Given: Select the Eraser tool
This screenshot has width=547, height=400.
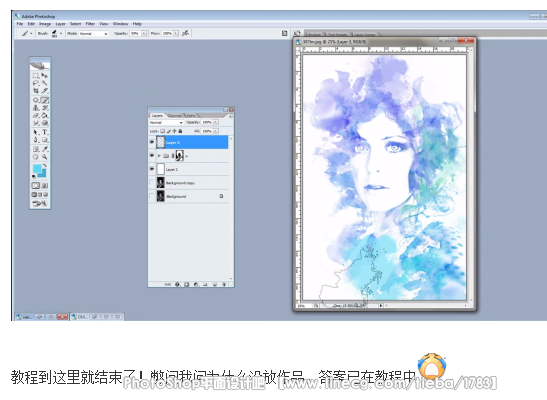Looking at the screenshot, I should click(36, 115).
